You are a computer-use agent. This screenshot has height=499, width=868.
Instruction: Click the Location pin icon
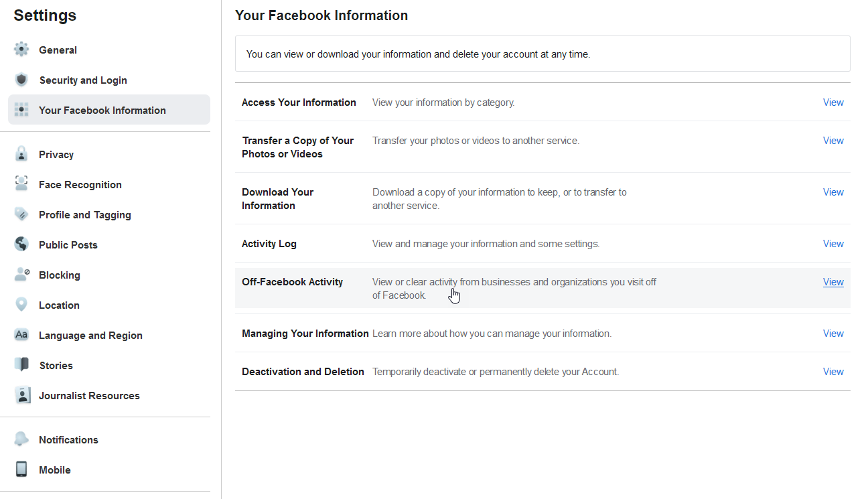[x=21, y=305]
